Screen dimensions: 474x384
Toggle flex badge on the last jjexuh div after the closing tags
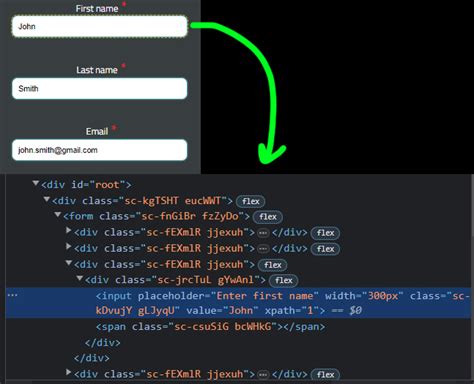[x=325, y=375]
